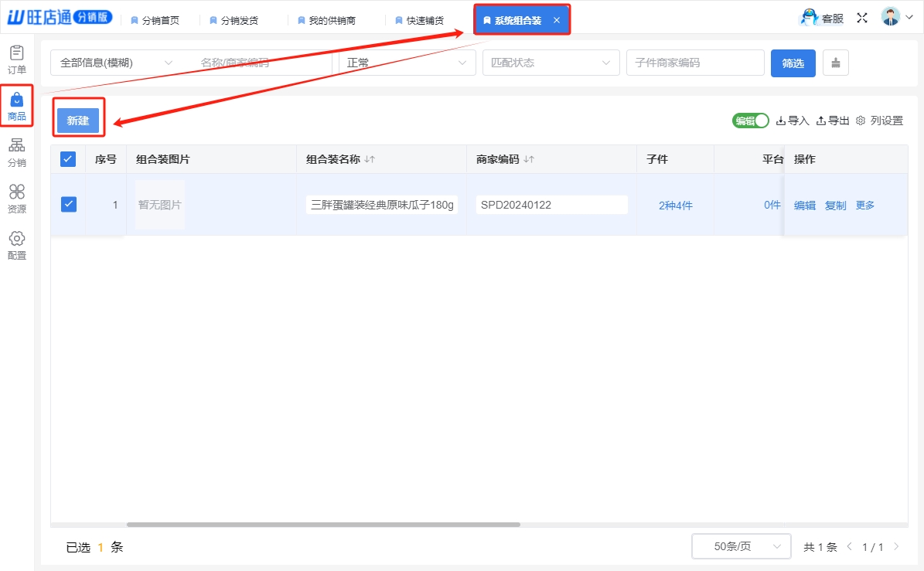
Task: Uncheck the row 1 checkbox
Action: click(69, 205)
